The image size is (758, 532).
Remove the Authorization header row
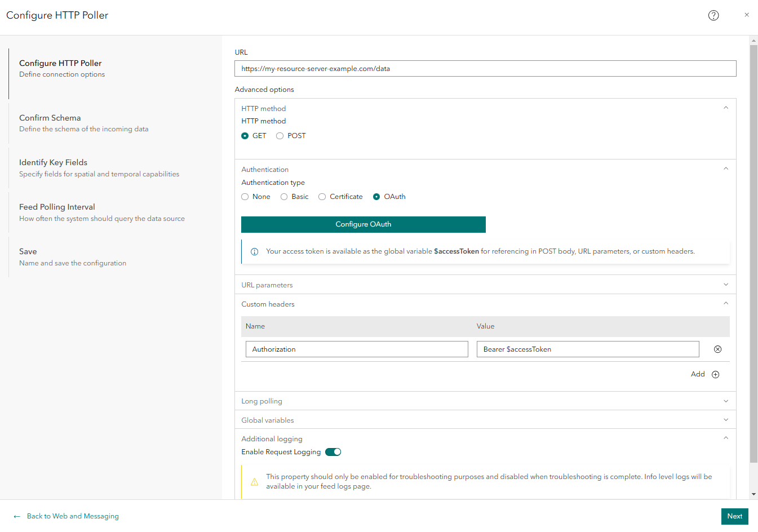(717, 349)
